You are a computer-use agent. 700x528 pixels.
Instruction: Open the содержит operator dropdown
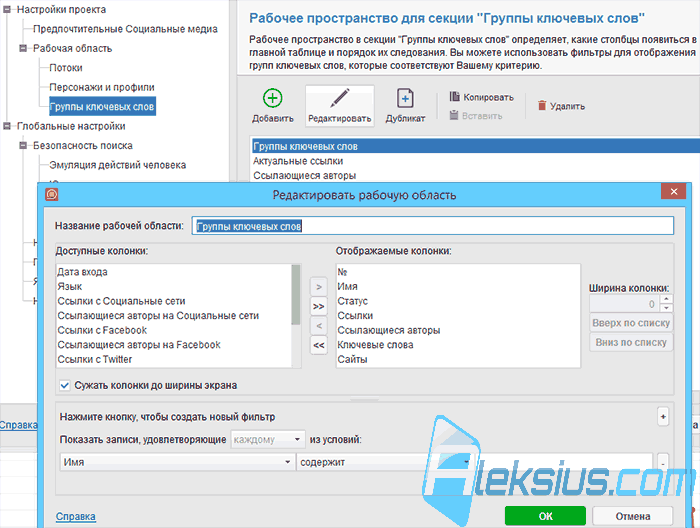click(384, 462)
